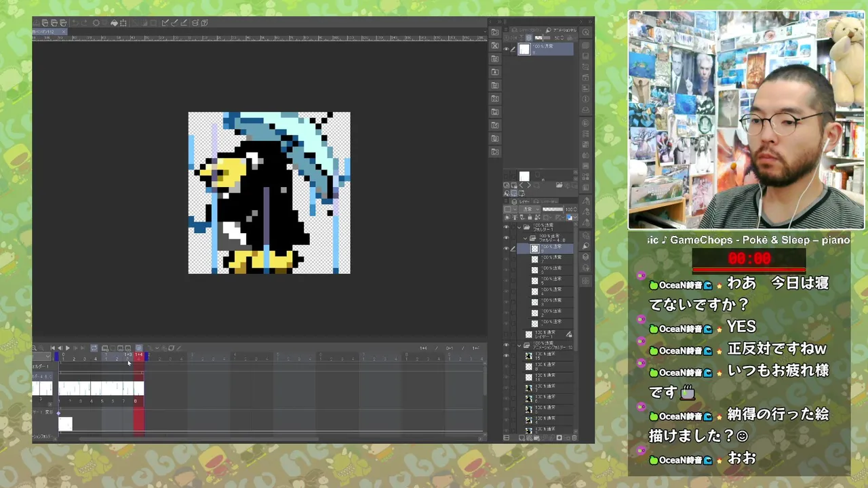Open the help question-mark icon in toolbar
The image size is (868, 488).
coord(204,23)
